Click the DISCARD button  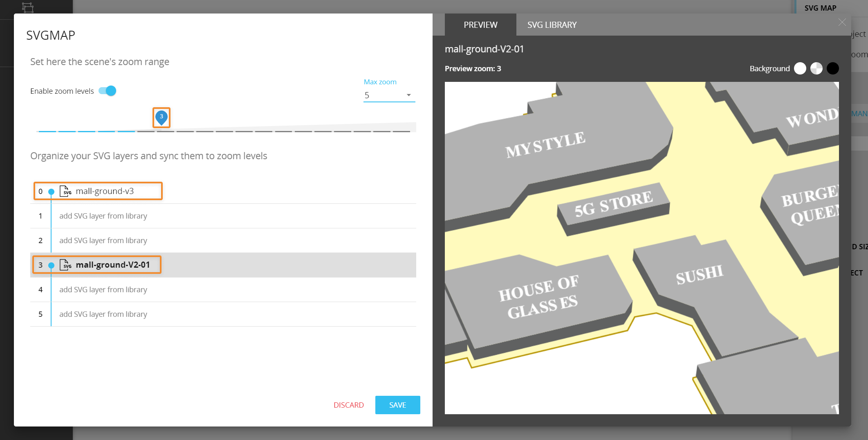click(349, 405)
